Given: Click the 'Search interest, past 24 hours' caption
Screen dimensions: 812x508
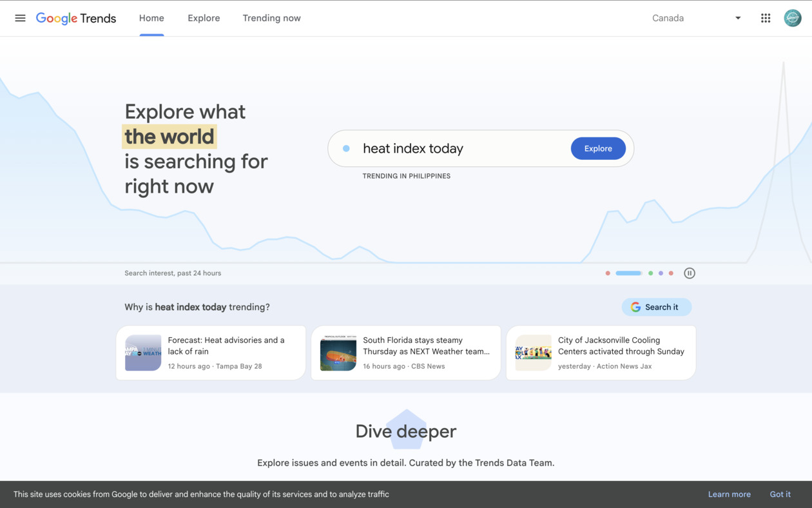Looking at the screenshot, I should [173, 273].
